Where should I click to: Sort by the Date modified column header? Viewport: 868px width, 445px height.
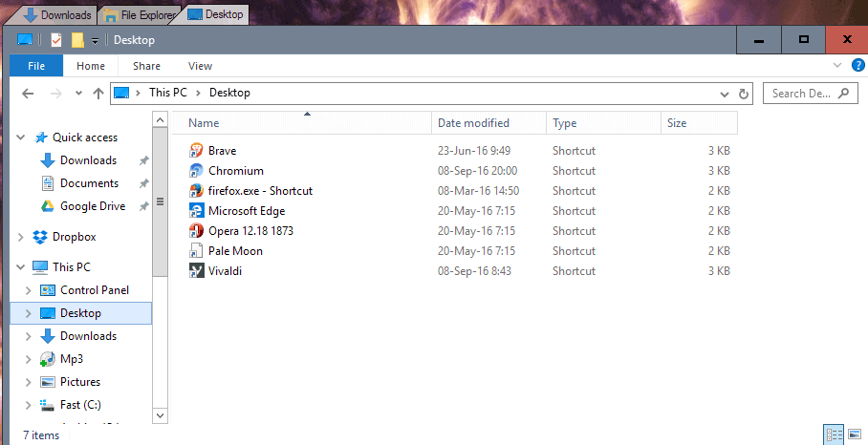click(x=488, y=123)
